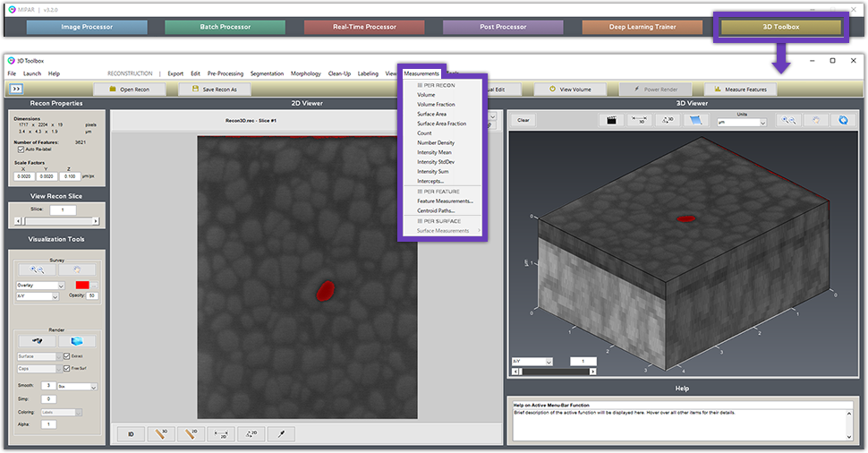Click the Z scale factor field

pyautogui.click(x=69, y=176)
